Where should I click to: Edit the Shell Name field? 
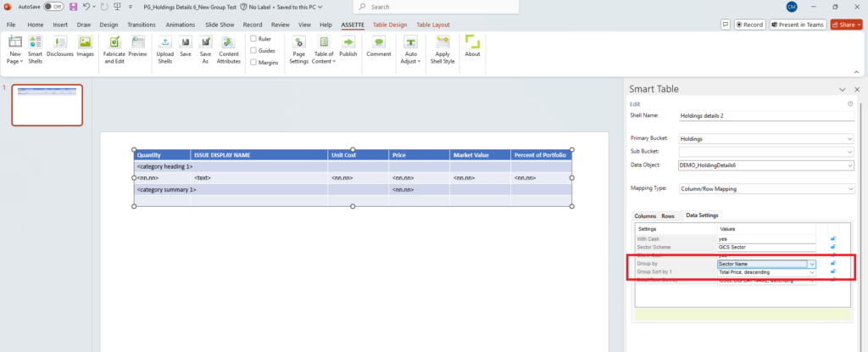[766, 116]
